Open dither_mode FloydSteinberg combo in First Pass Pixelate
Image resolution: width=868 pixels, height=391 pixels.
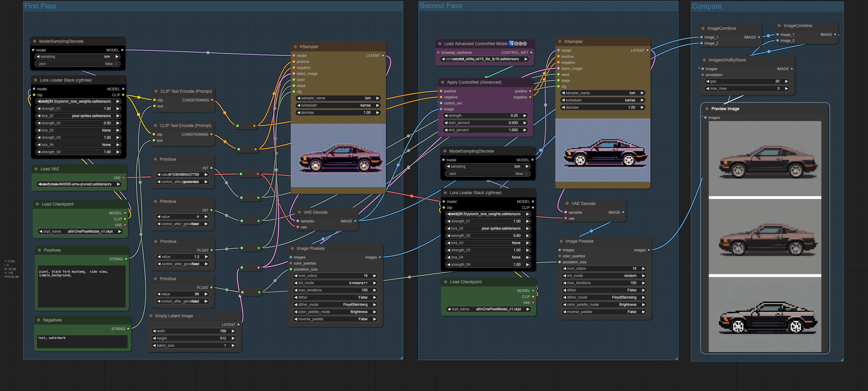[x=335, y=305]
